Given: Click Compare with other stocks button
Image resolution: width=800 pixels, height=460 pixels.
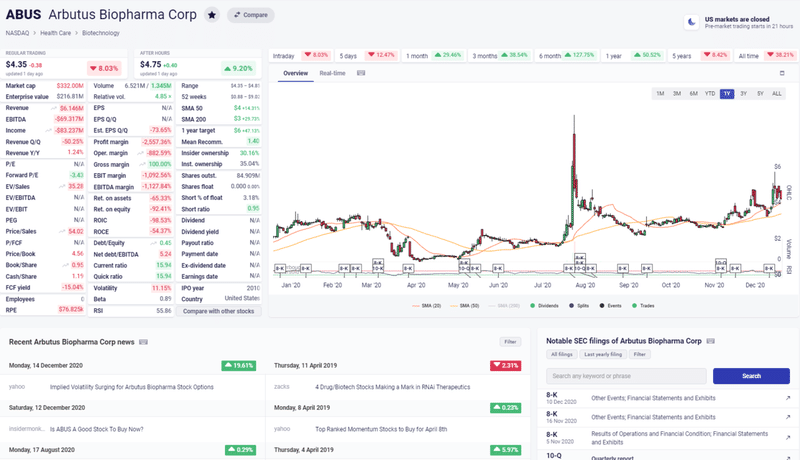Looking at the screenshot, I should [218, 311].
